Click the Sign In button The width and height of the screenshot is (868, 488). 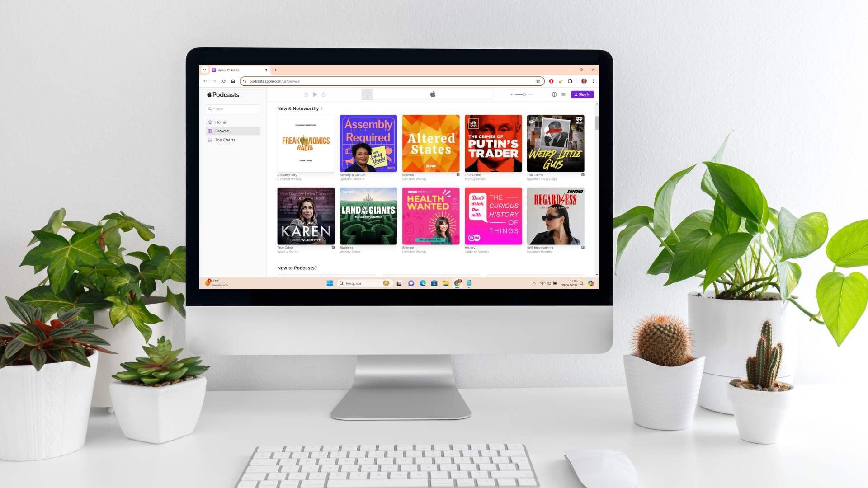[x=582, y=94]
